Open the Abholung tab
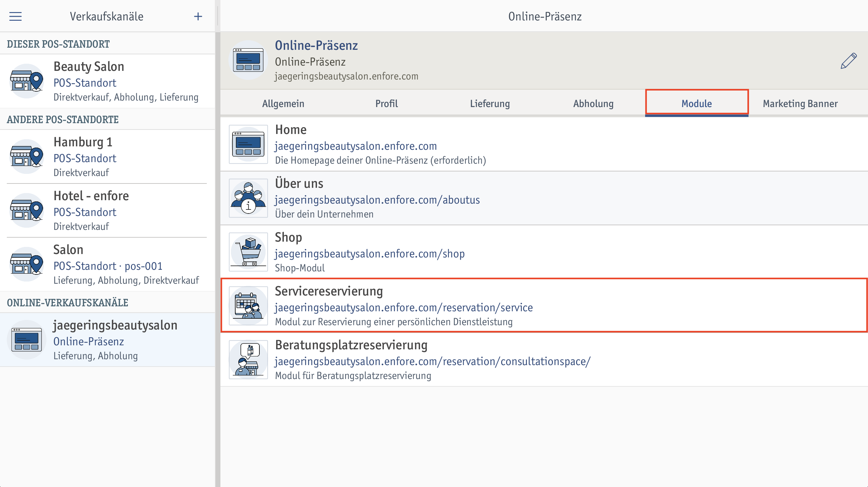This screenshot has height=487, width=868. pyautogui.click(x=593, y=103)
